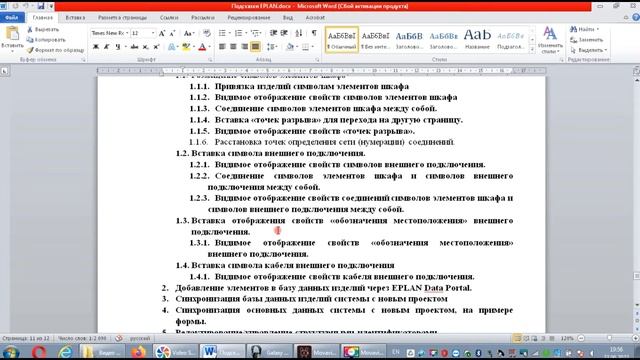
Task: Switch to the Рецензирование tab
Action: (249, 18)
